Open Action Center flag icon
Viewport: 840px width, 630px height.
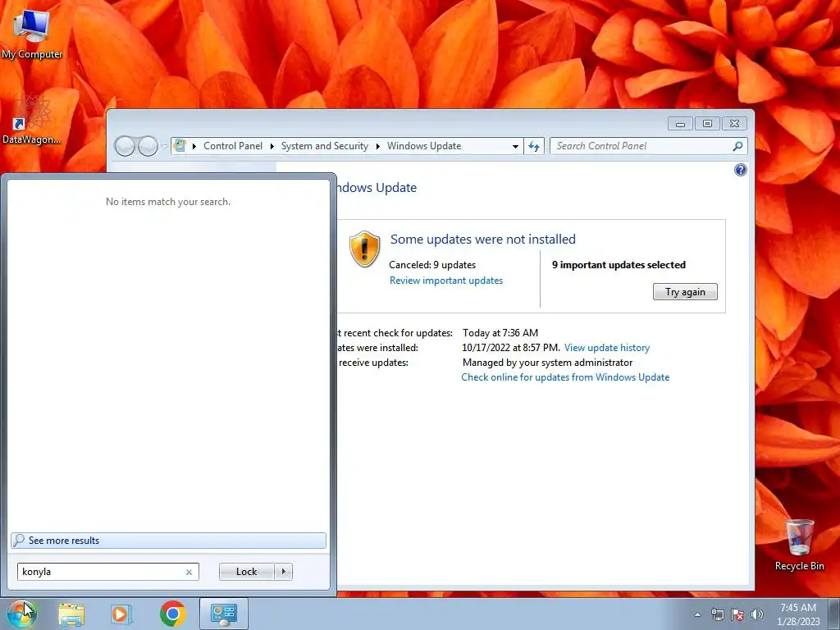click(737, 614)
